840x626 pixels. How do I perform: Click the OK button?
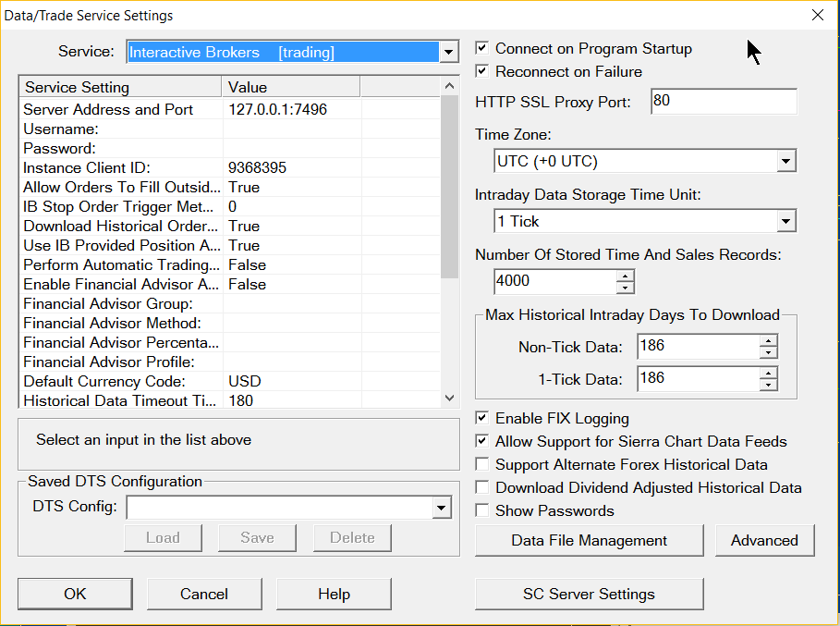click(x=75, y=594)
